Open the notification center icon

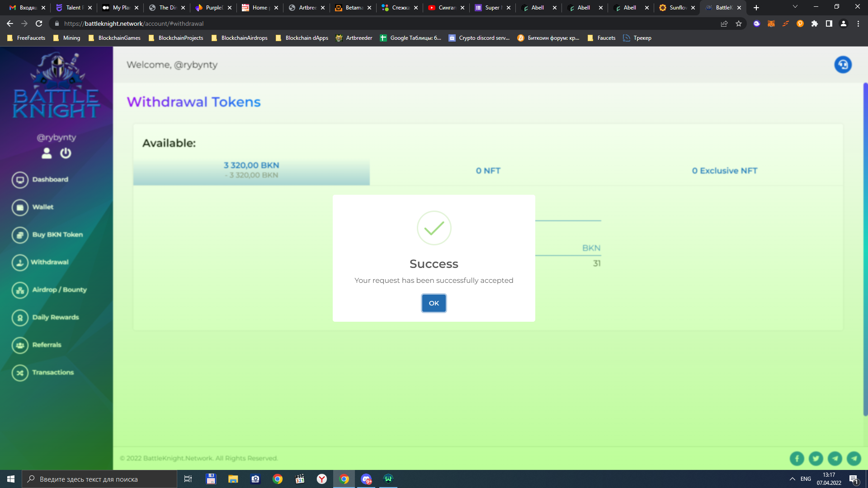(854, 479)
